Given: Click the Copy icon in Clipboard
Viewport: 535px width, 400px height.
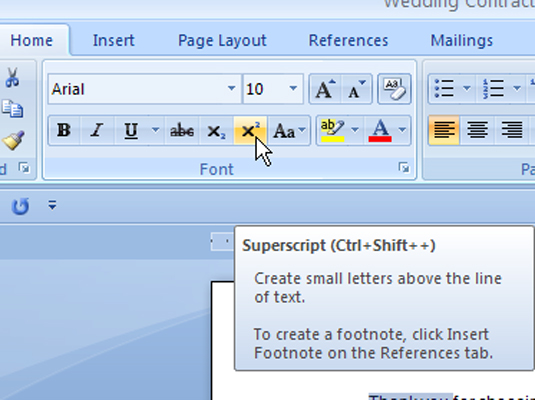Looking at the screenshot, I should 12,109.
